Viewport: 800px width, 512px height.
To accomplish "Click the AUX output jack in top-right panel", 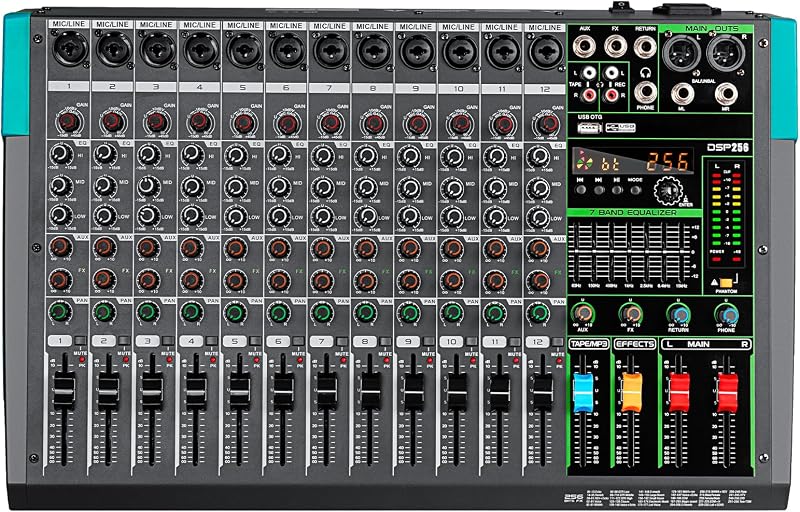I will coord(584,46).
